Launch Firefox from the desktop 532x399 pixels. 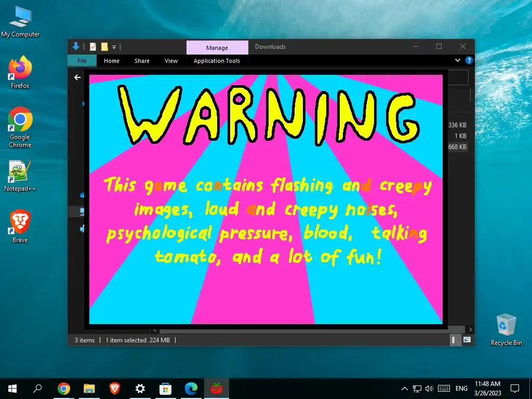(x=20, y=72)
